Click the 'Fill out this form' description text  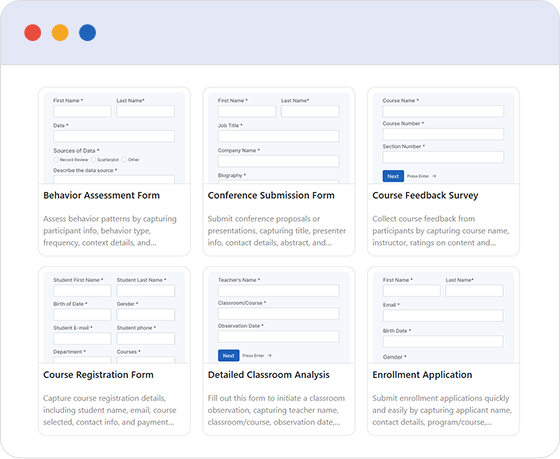click(276, 410)
